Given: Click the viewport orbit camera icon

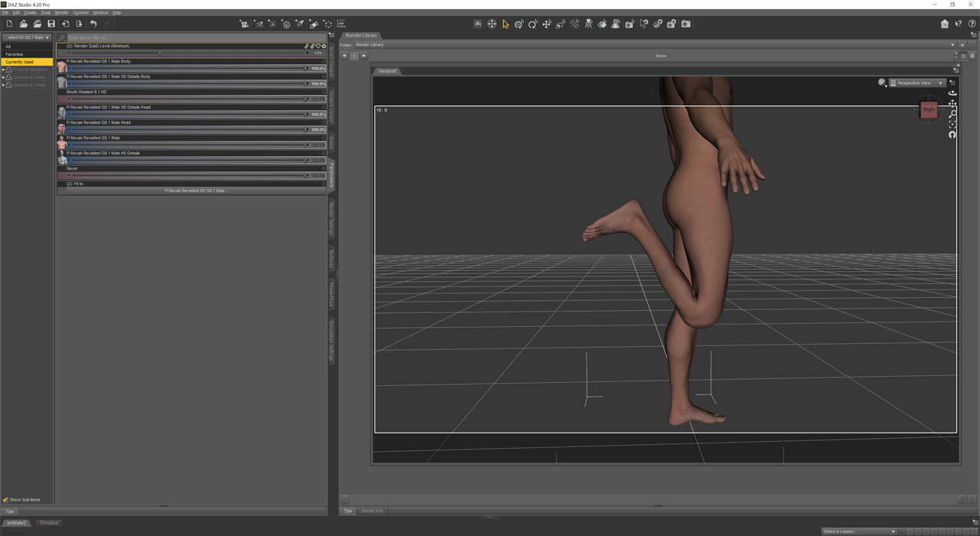Looking at the screenshot, I should pos(952,93).
